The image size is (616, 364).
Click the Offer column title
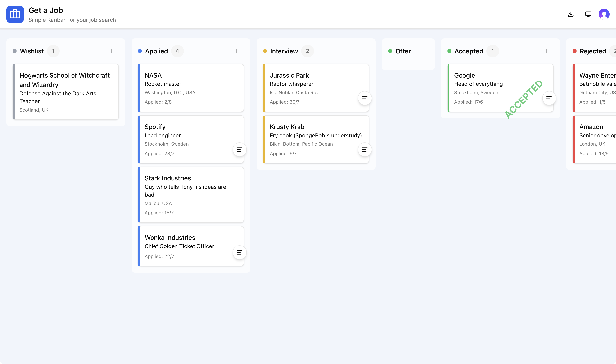[x=403, y=51]
